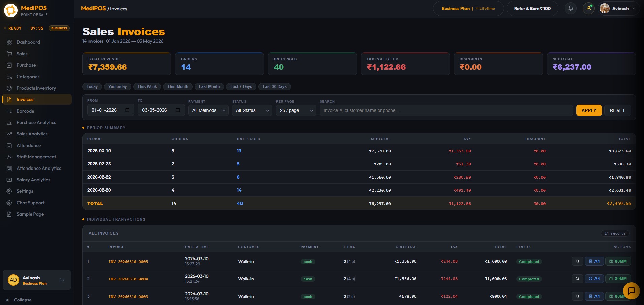Screen dimensions: 644x305
Task: Click the Staff Management person icon
Action: coord(9,157)
